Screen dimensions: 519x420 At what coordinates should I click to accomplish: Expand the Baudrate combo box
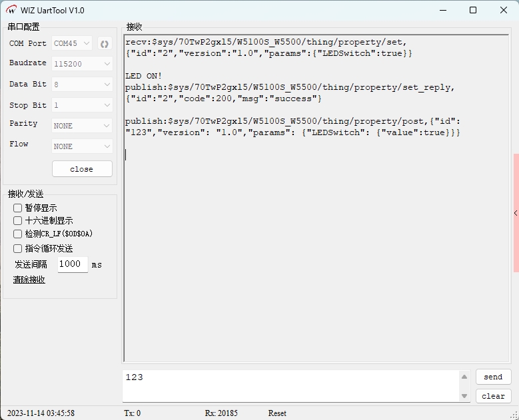click(82, 64)
